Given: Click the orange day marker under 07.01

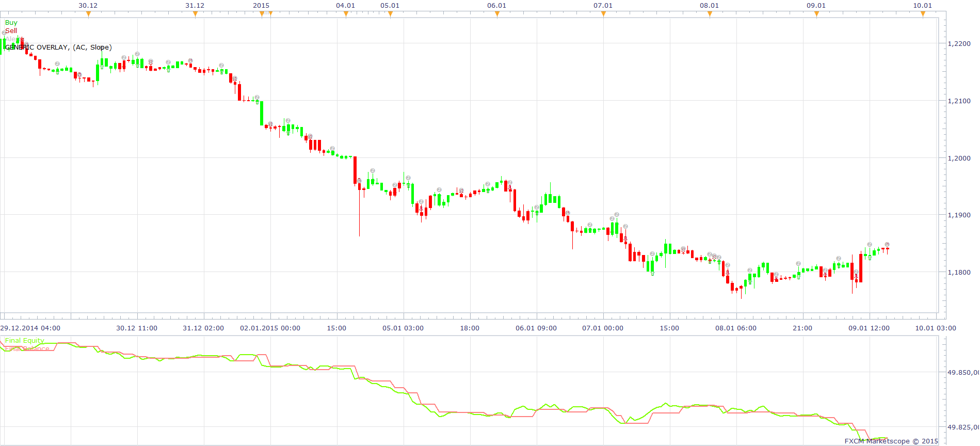Looking at the screenshot, I should point(603,14).
